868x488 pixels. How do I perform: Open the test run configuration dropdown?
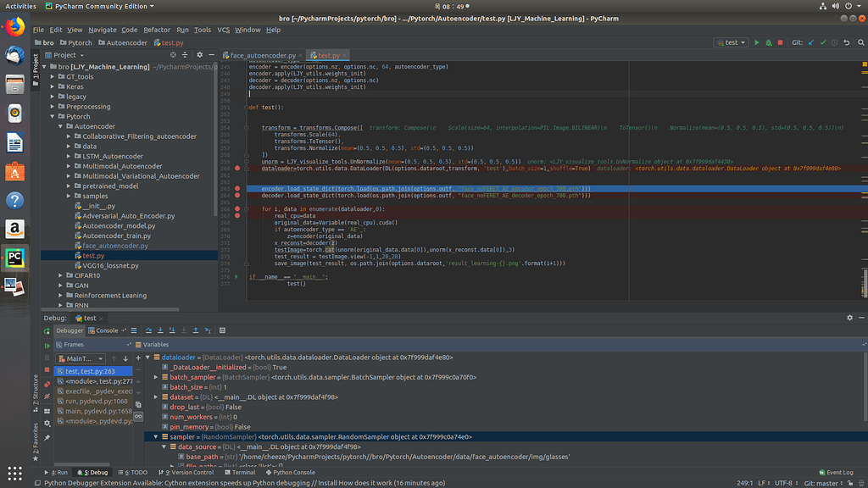pos(731,42)
